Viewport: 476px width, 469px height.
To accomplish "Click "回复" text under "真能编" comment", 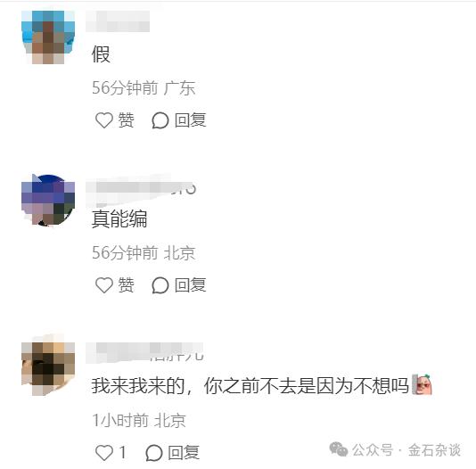I will coord(191,285).
